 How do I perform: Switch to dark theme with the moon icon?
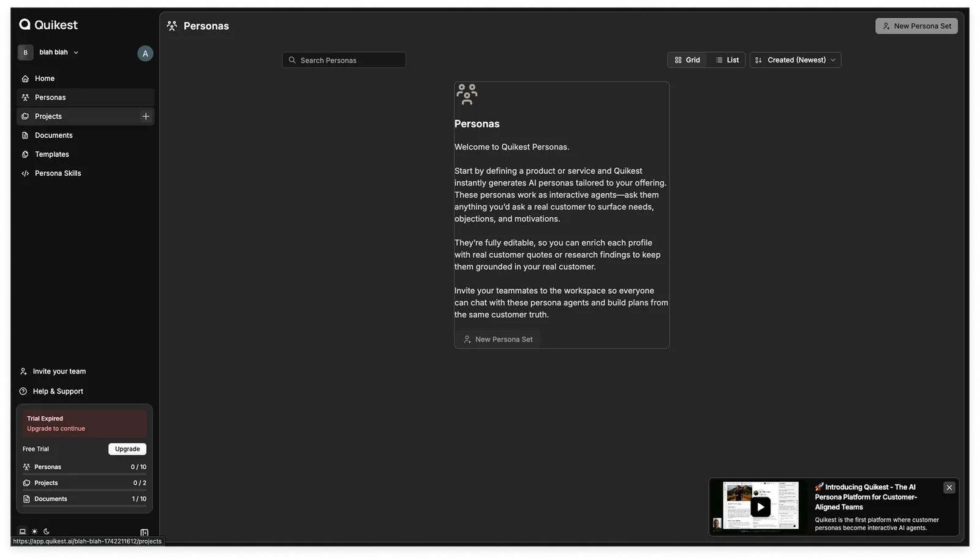coord(47,532)
